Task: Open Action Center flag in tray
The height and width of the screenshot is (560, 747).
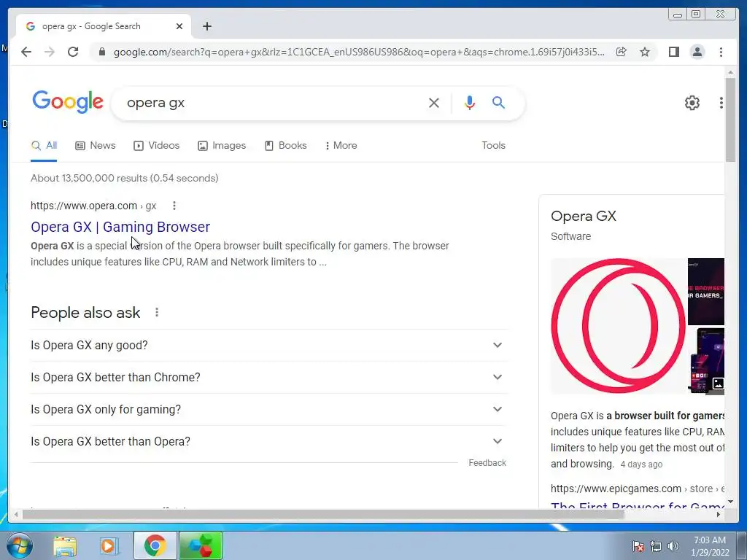Action: (638, 546)
